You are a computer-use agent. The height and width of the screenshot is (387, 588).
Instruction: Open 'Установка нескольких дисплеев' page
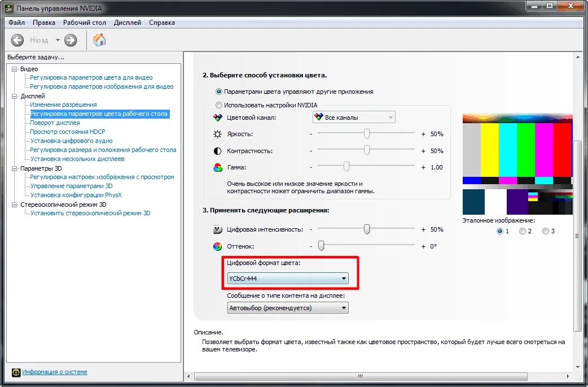[x=77, y=159]
